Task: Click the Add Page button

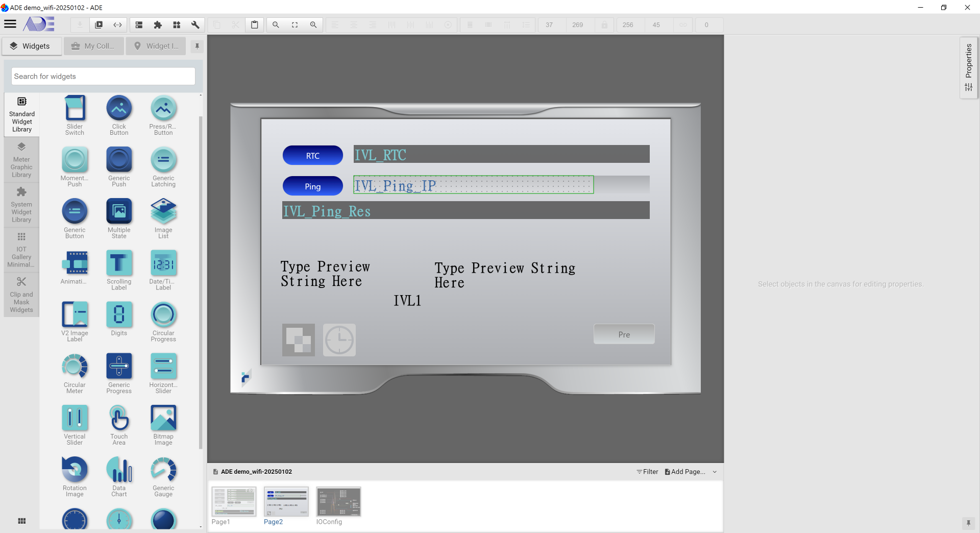Action: [x=684, y=472]
